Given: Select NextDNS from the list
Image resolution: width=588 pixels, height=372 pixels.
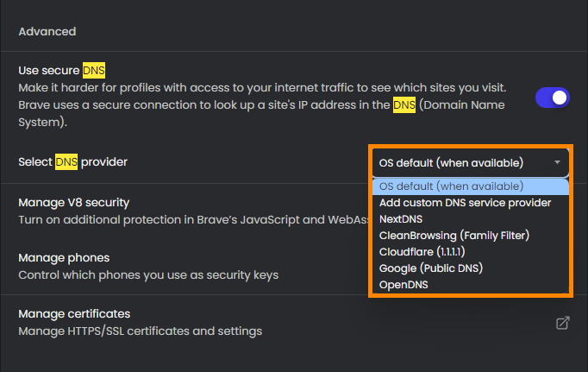Looking at the screenshot, I should 471,219.
